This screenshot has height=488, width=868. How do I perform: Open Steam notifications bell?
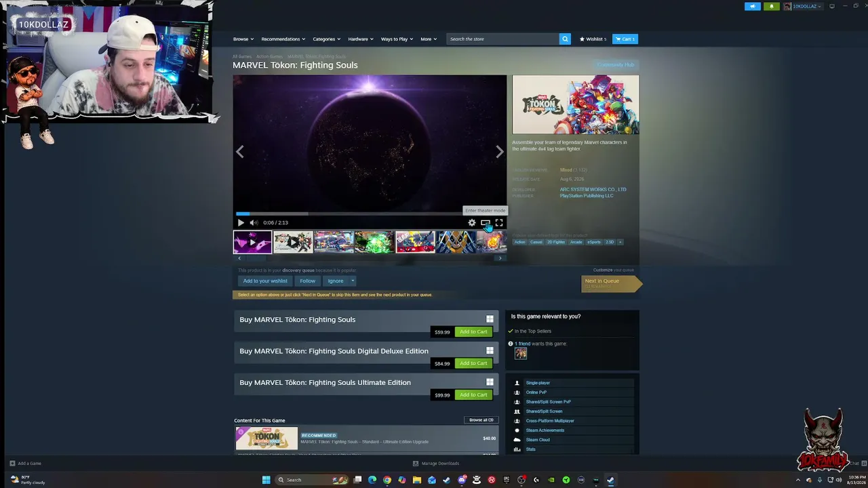[x=772, y=6]
